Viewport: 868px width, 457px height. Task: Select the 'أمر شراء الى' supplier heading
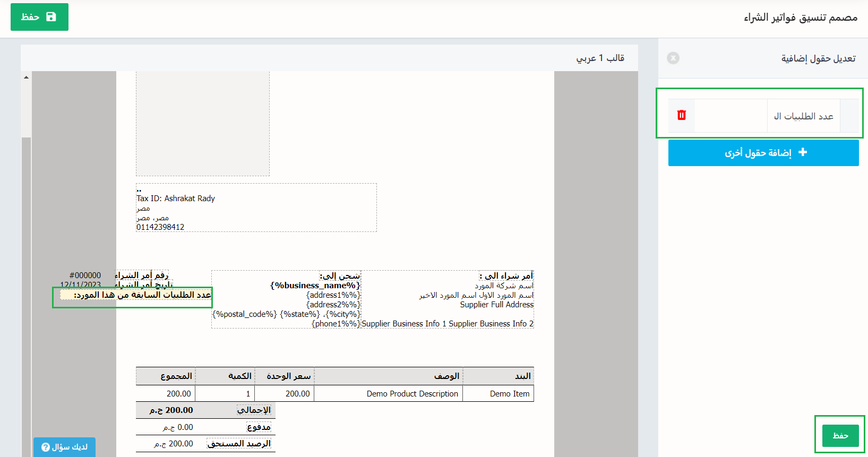[x=506, y=275]
